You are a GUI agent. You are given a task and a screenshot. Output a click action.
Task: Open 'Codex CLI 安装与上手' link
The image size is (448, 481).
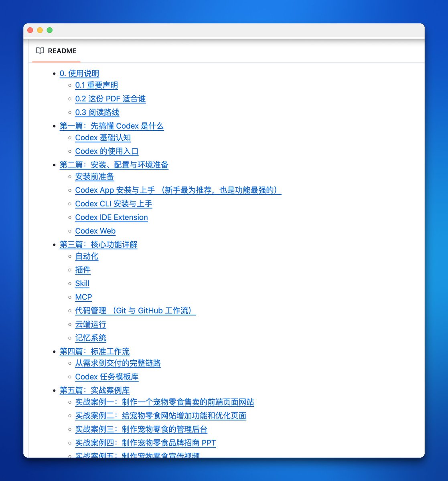114,204
